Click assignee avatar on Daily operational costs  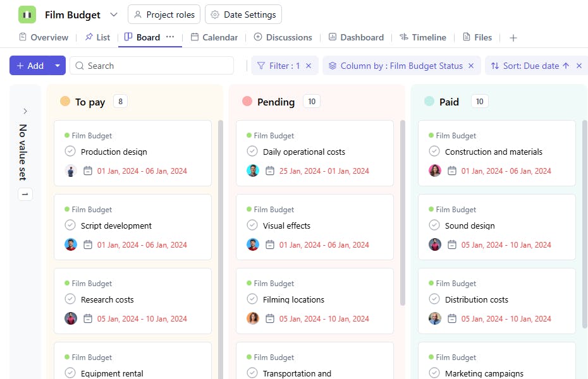[253, 171]
